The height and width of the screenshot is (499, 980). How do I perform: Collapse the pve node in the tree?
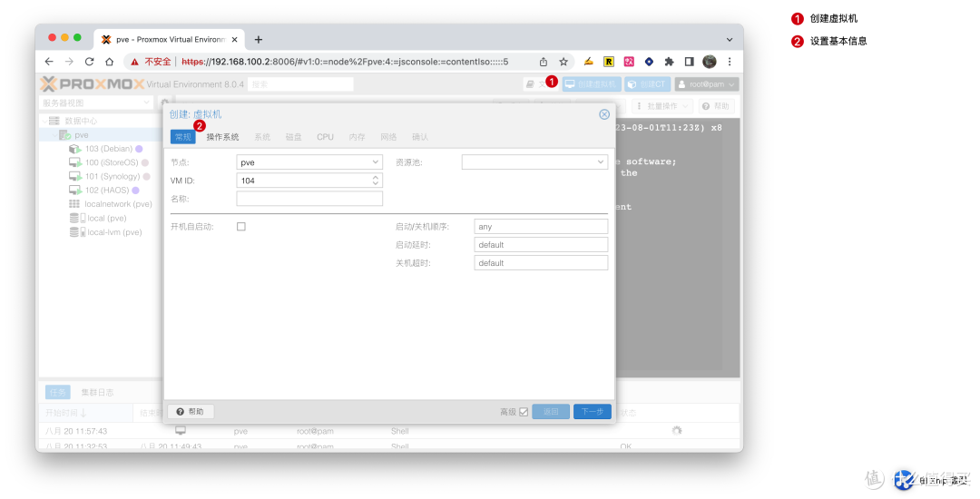click(x=54, y=135)
